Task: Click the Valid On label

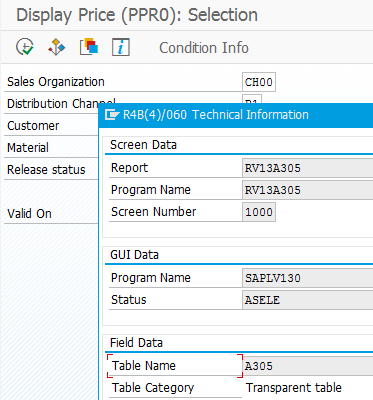Action: click(x=29, y=213)
